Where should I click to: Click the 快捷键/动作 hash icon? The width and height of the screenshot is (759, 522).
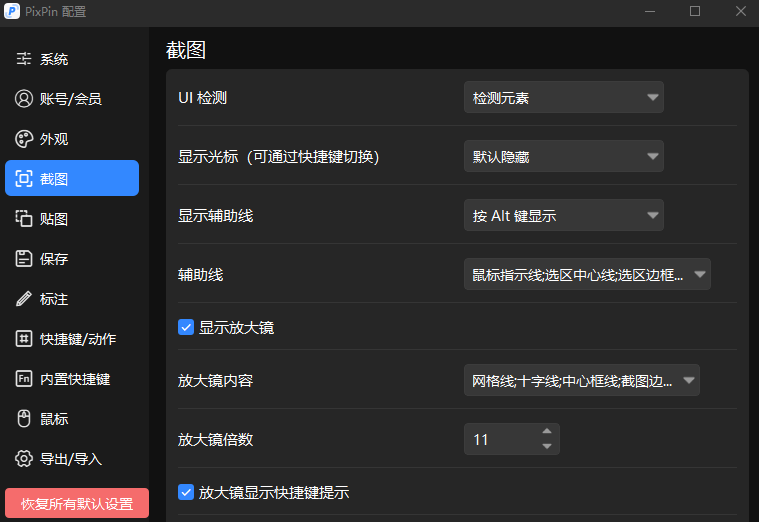pos(24,339)
